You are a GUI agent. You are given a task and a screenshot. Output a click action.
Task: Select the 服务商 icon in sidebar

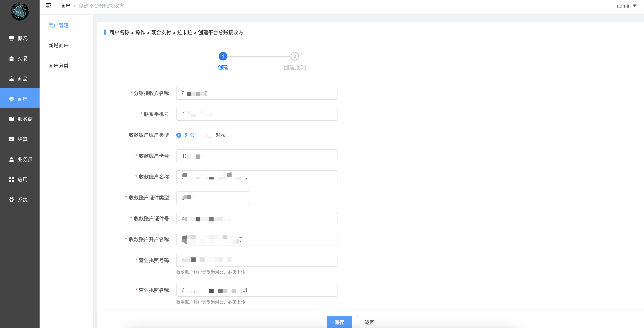[x=12, y=119]
